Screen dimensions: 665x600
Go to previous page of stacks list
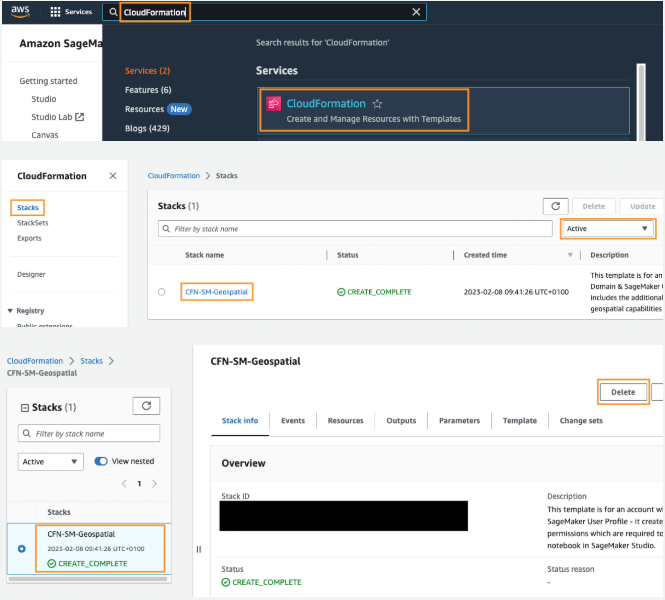(124, 483)
